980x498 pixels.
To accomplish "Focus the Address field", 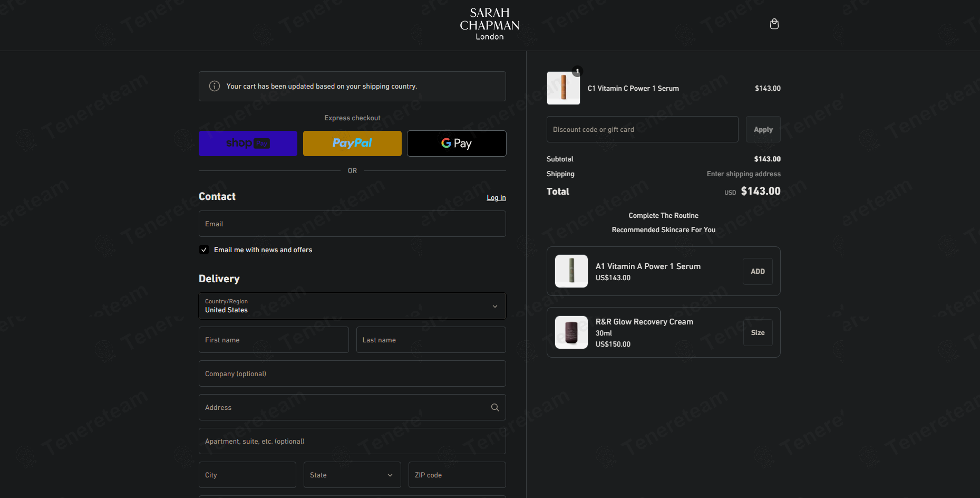I will tap(352, 407).
